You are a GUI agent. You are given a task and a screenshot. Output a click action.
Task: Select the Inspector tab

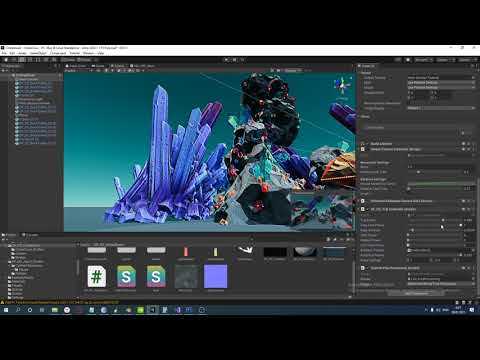tap(367, 66)
